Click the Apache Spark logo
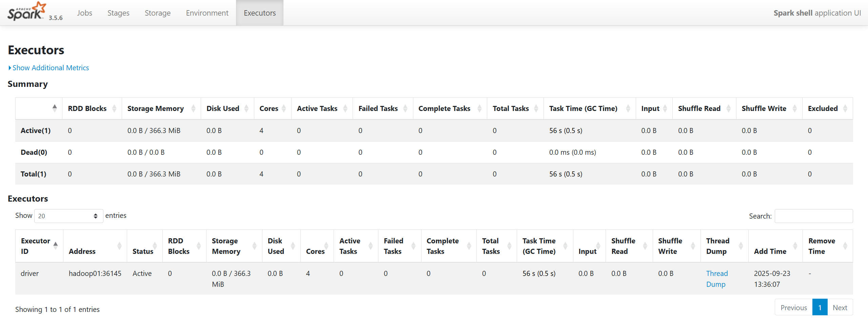Screen dimensions: 868x336 click(26, 12)
